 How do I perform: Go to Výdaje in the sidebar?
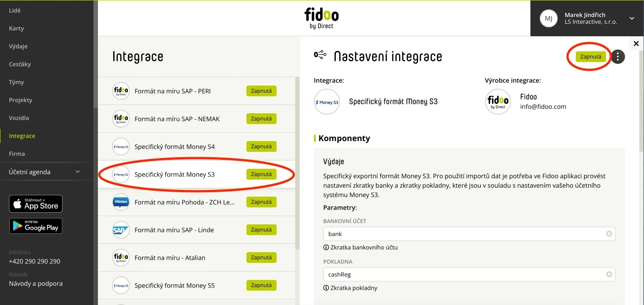click(x=18, y=46)
